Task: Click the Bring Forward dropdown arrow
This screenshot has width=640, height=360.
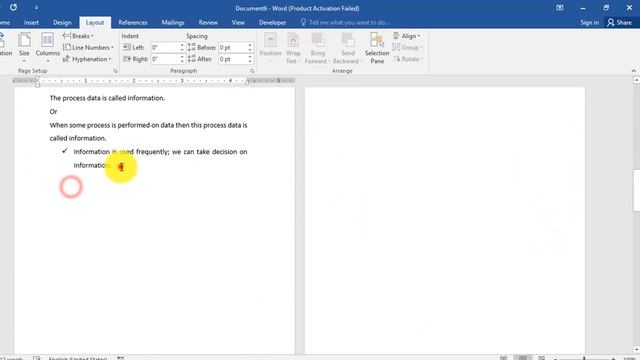Action: point(329,61)
